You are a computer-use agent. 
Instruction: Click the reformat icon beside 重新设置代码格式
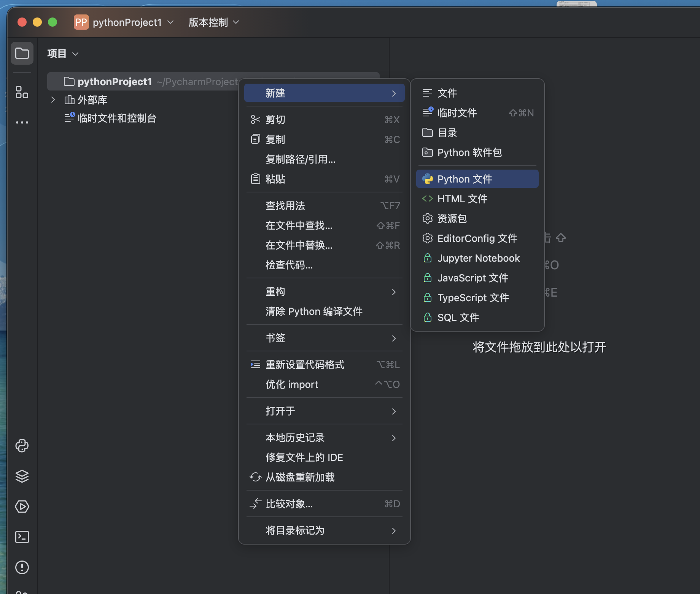coord(256,365)
